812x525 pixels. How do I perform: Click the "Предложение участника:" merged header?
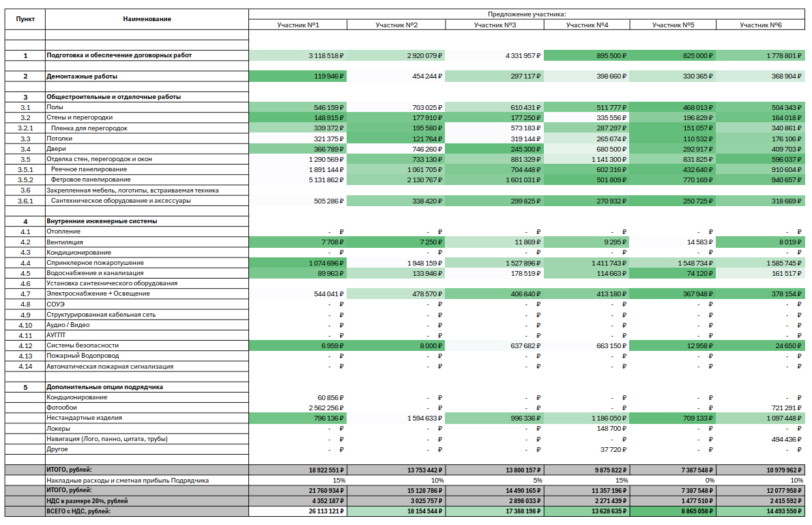[x=526, y=14]
